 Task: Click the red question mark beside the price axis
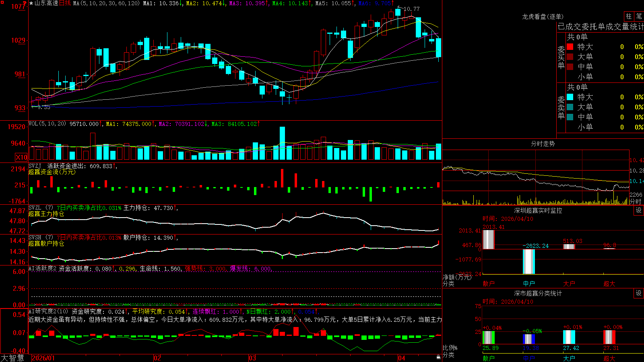click(x=25, y=4)
